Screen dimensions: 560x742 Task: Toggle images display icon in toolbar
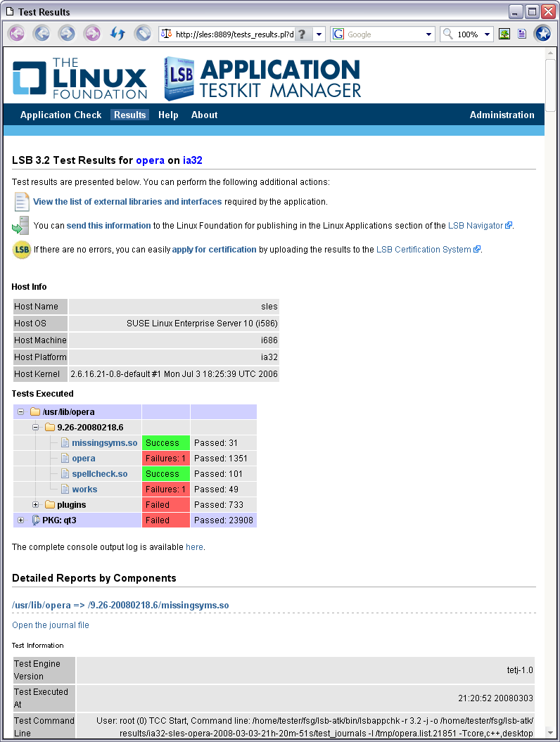[x=504, y=34]
